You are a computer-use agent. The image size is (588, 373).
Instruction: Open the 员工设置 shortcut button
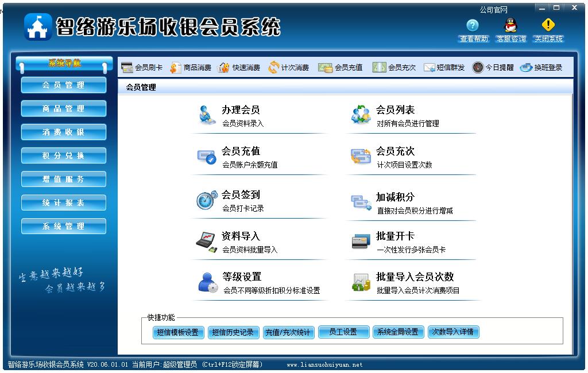343,332
